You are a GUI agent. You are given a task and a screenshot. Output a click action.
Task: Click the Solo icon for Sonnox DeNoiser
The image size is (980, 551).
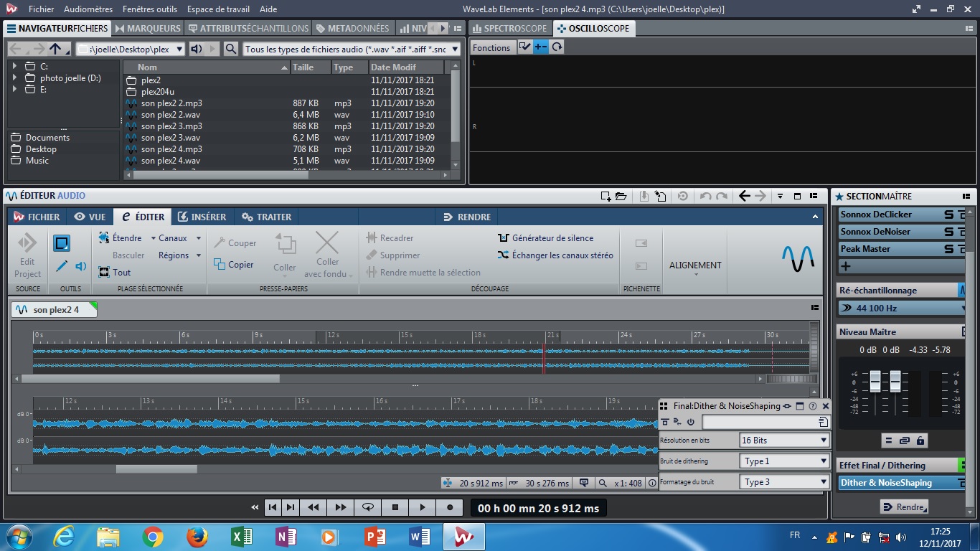(x=949, y=232)
